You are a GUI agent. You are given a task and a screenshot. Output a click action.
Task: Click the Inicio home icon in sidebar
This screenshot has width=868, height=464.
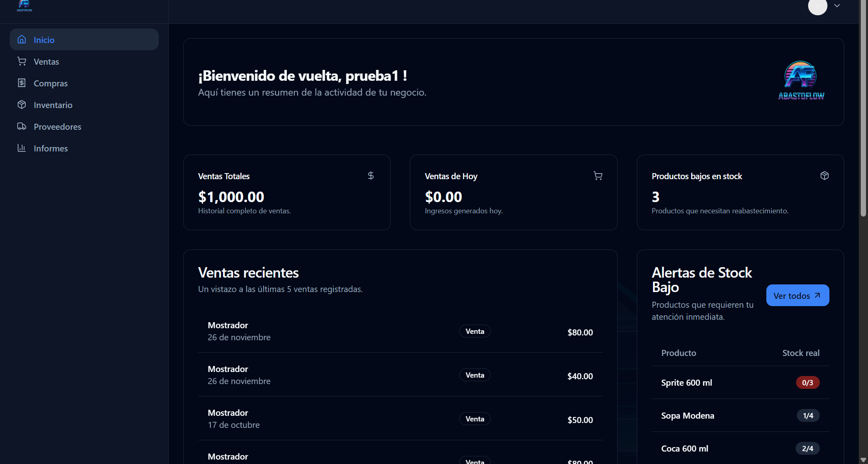pyautogui.click(x=22, y=39)
